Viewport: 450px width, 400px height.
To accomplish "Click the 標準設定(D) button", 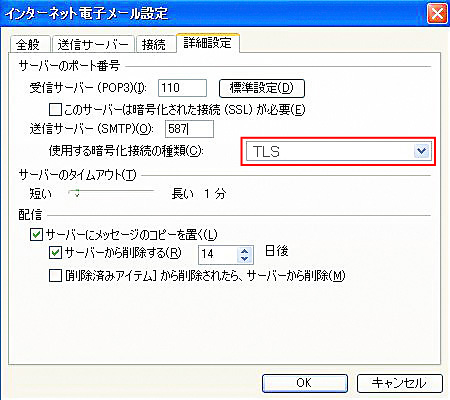I will pos(262,88).
